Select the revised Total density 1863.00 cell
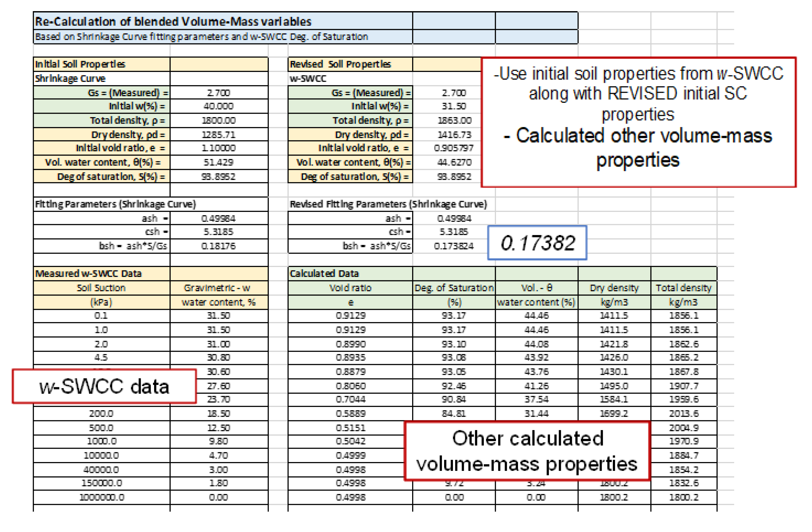 tap(454, 121)
